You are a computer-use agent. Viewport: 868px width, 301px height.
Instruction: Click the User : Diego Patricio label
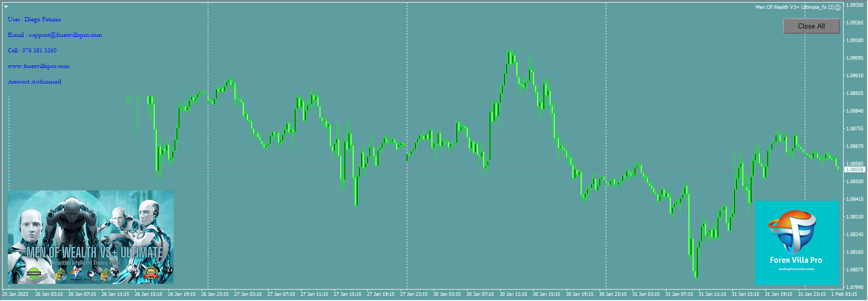pyautogui.click(x=34, y=19)
